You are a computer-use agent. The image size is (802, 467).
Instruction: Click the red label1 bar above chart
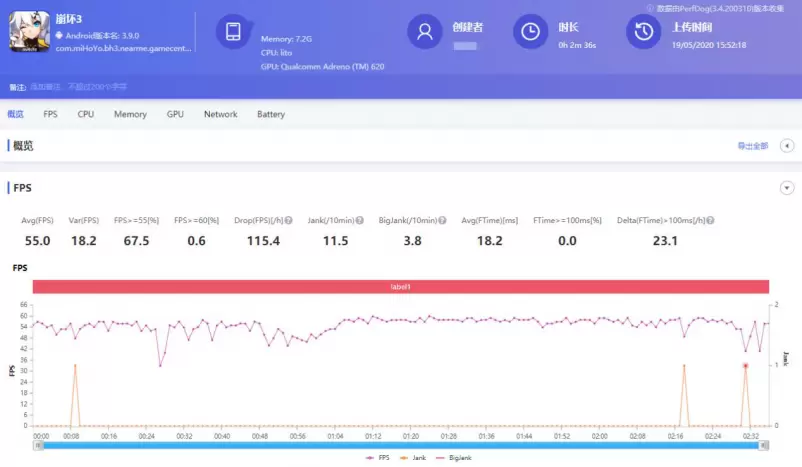point(400,287)
